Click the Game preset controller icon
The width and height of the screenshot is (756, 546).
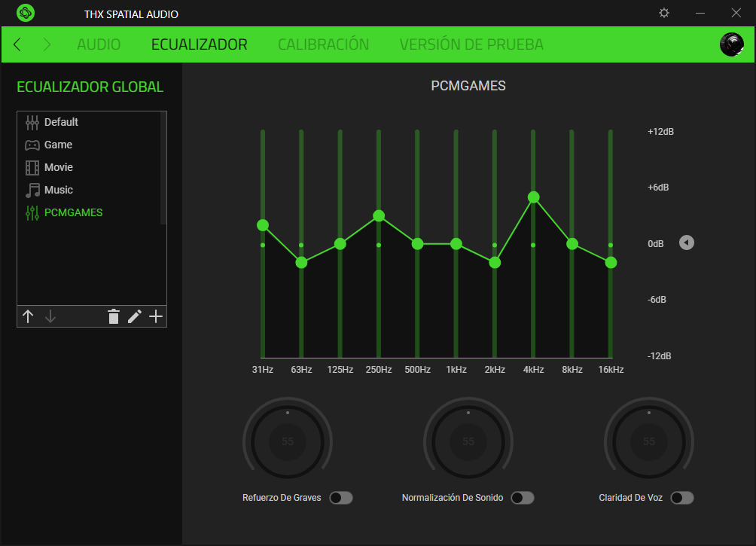click(32, 145)
